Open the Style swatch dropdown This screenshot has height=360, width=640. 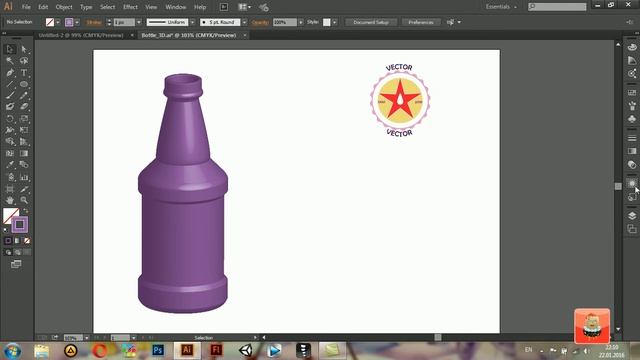(334, 22)
